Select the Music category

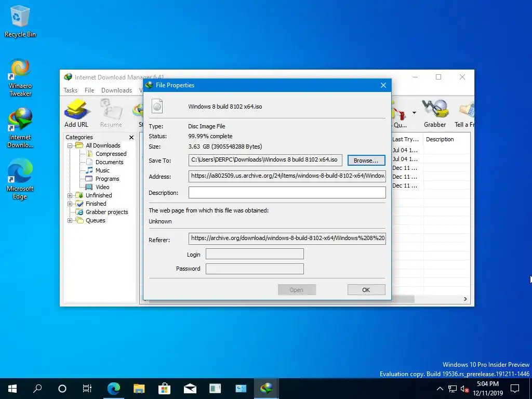pos(102,170)
